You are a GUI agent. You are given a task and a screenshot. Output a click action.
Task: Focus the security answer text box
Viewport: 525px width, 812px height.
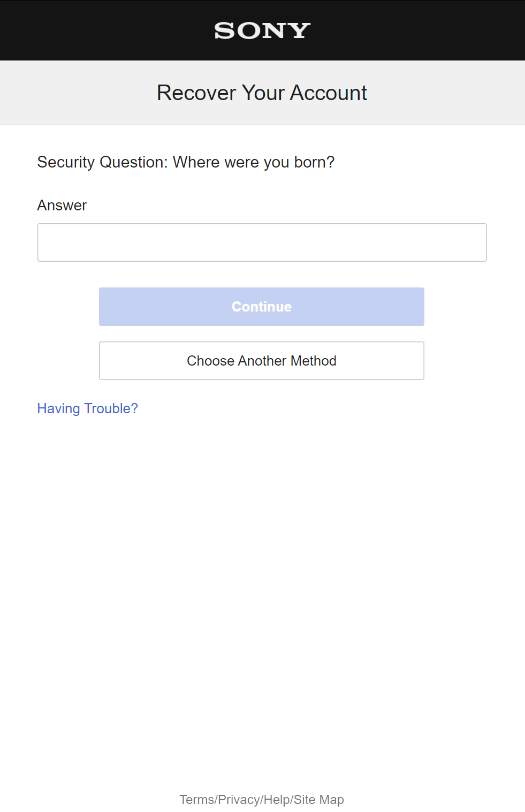(x=262, y=242)
